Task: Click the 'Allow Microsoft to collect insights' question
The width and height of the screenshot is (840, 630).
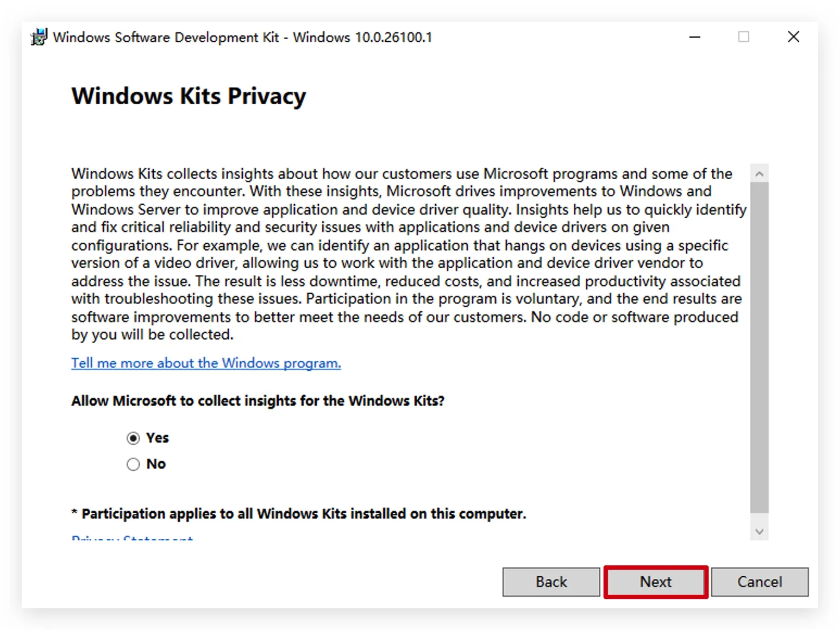Action: pyautogui.click(x=258, y=401)
